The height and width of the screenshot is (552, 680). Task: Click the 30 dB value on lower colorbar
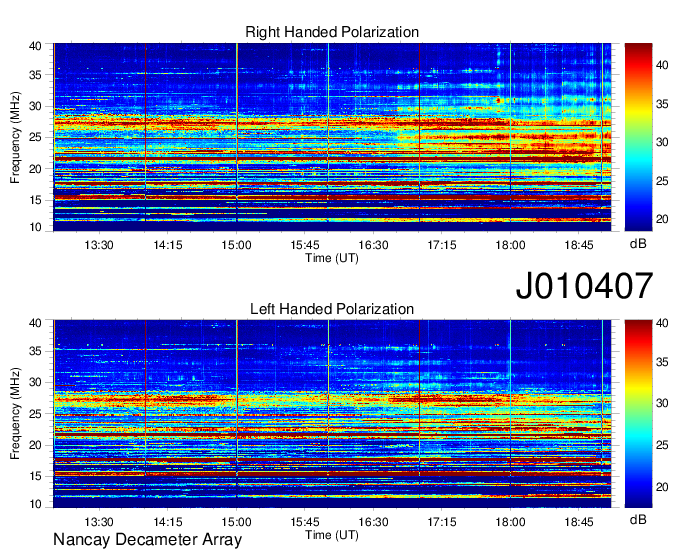[662, 403]
